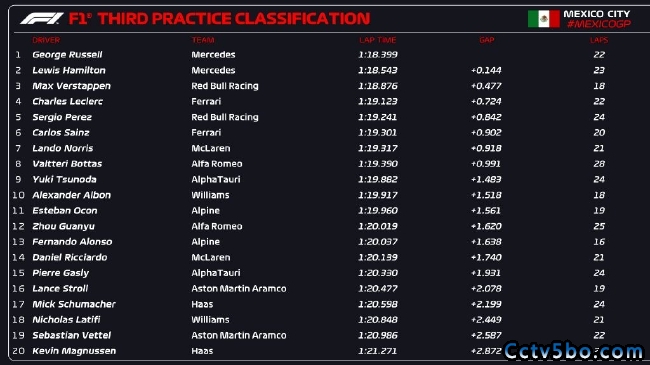
Task: Click the Mexican flag icon
Action: (543, 19)
